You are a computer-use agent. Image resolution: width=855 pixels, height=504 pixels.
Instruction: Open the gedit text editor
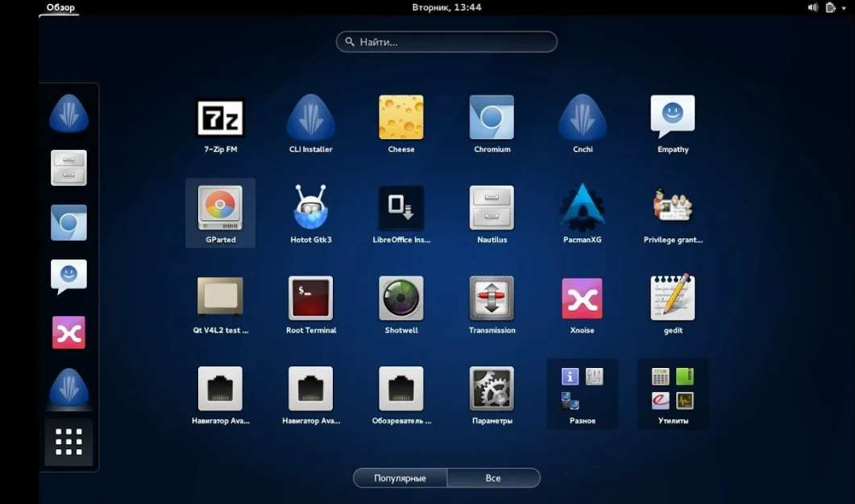click(672, 297)
